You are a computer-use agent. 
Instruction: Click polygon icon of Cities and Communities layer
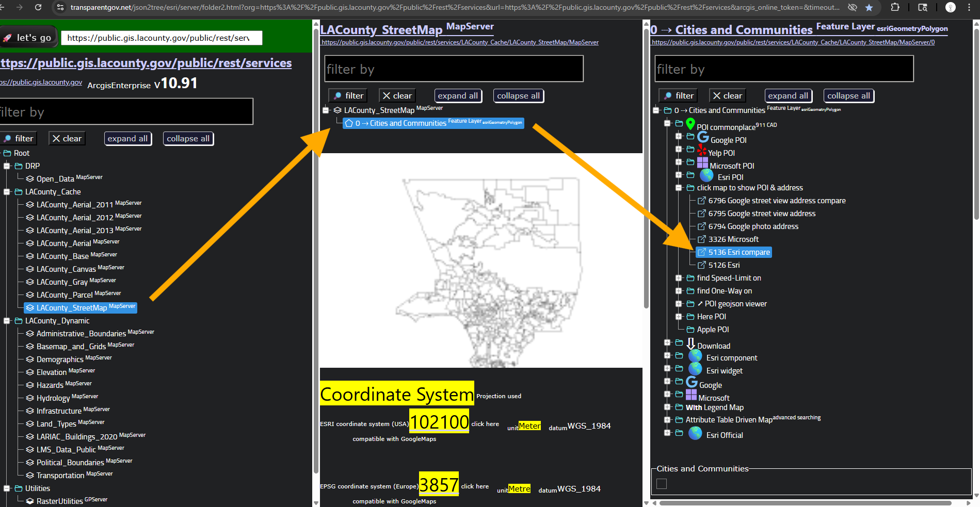point(349,123)
